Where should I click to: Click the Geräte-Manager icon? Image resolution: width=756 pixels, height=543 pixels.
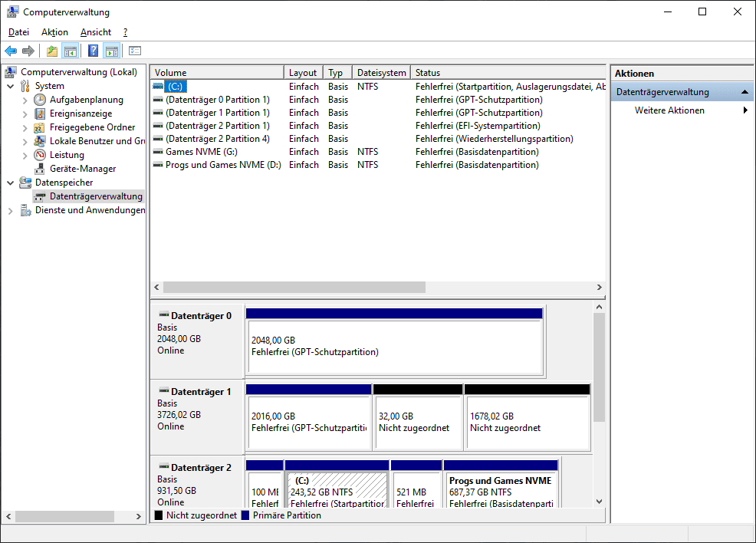40,169
